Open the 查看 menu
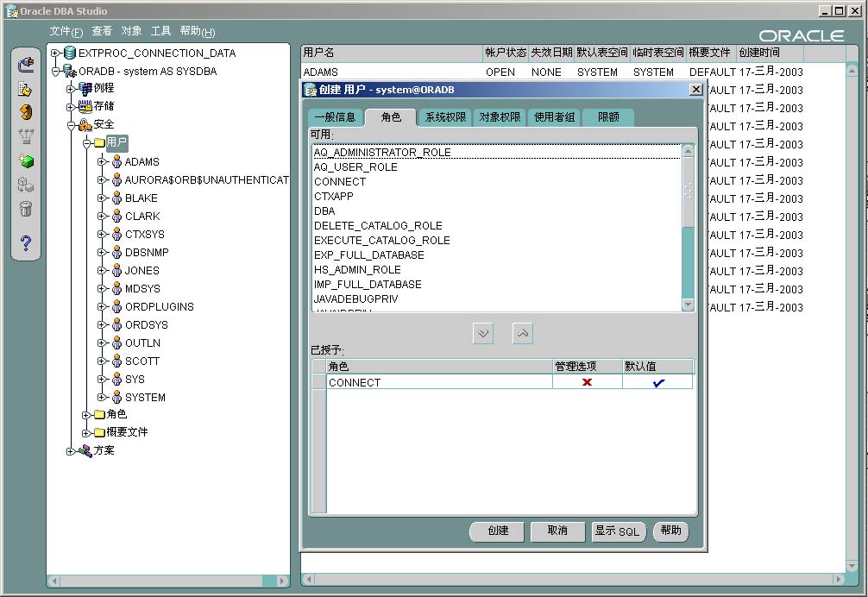 [x=102, y=31]
